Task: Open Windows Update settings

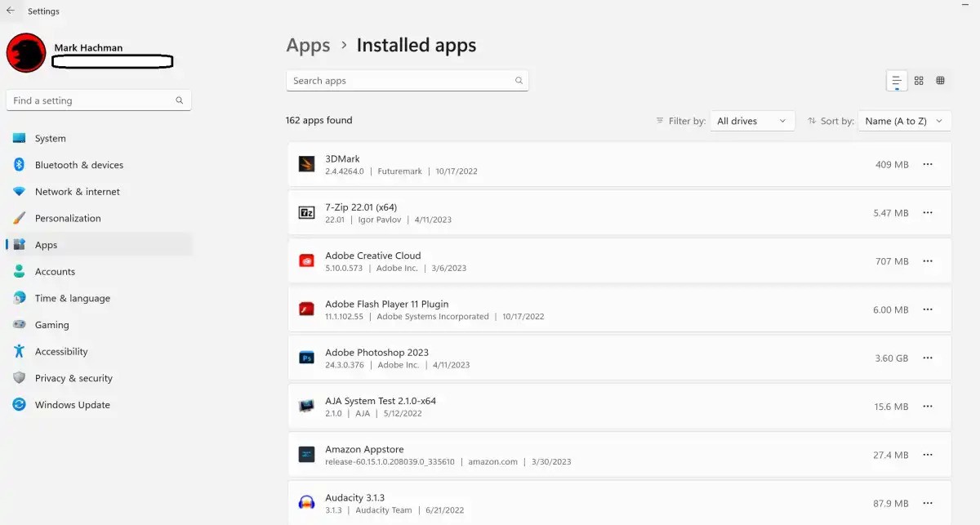Action: coord(72,405)
